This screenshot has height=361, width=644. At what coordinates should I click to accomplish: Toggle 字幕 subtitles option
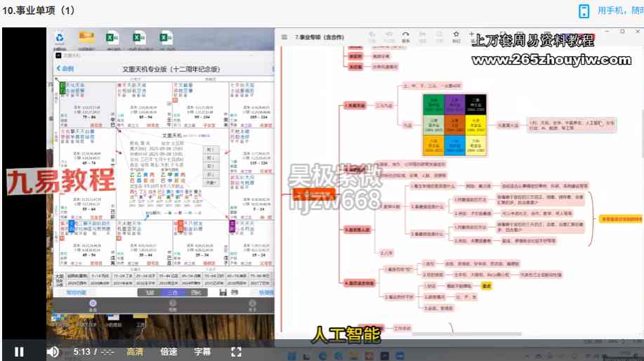click(202, 352)
